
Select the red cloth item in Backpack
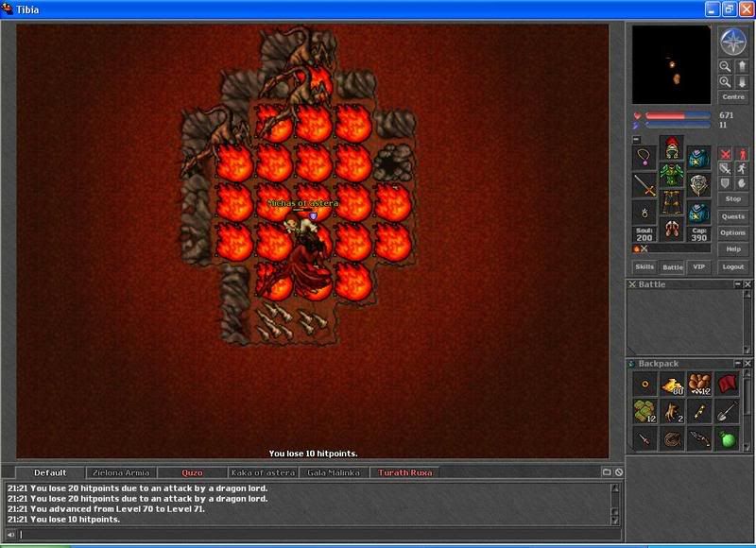(x=727, y=385)
